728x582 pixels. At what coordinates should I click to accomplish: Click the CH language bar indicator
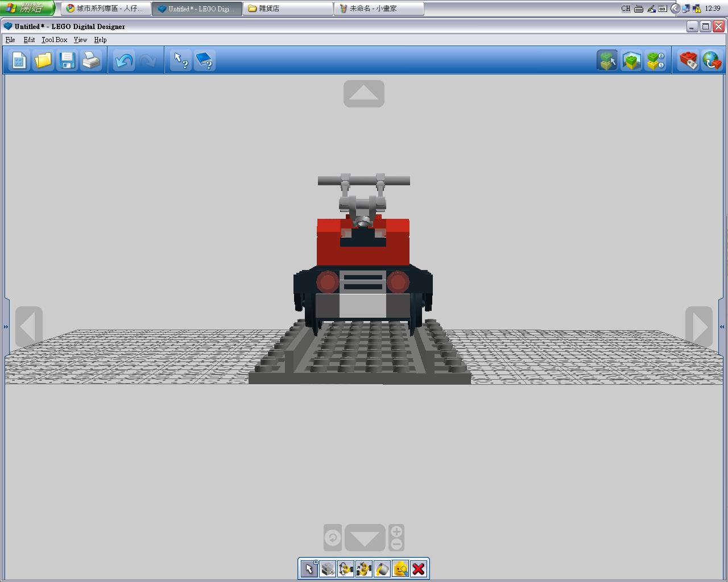(626, 9)
